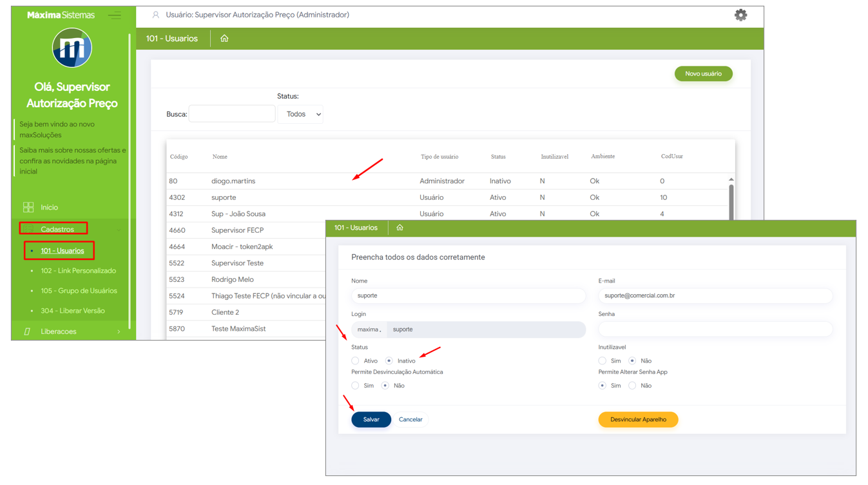
Task: Click the settings gear icon
Action: click(x=740, y=15)
